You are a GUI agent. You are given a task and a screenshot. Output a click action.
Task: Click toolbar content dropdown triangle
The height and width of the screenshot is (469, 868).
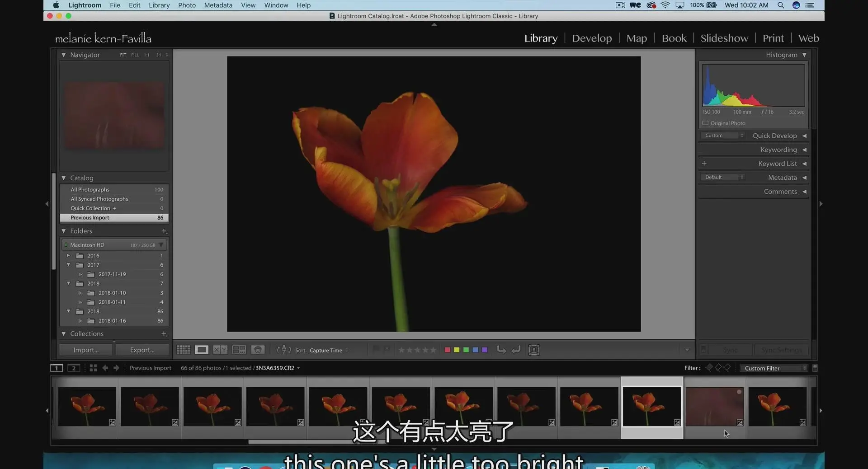(687, 350)
